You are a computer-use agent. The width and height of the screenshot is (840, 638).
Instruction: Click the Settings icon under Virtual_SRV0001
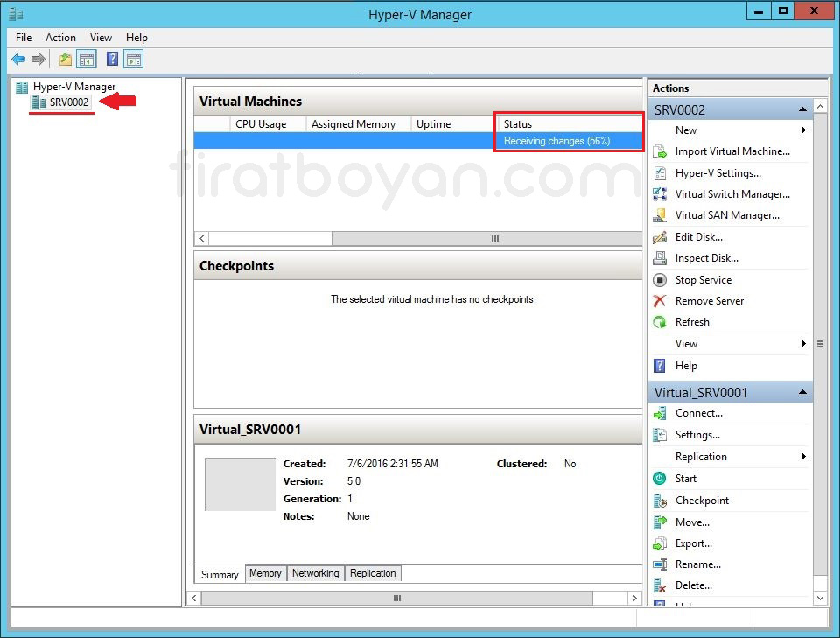pos(660,435)
